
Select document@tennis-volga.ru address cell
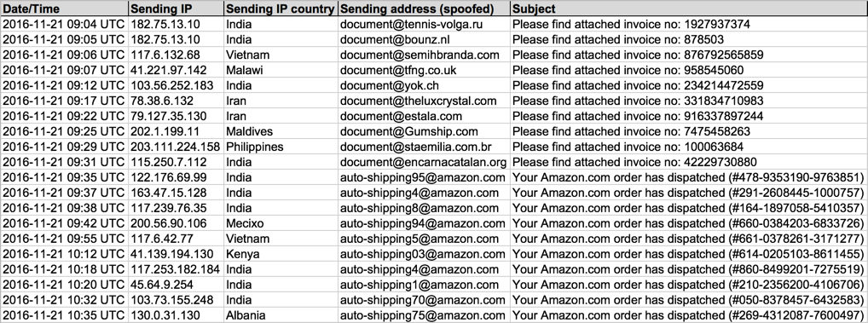[424, 25]
